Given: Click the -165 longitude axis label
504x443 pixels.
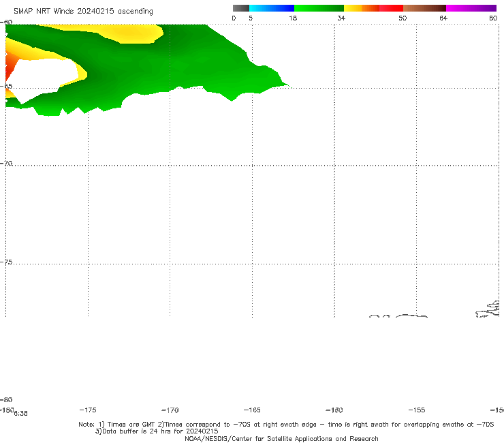Looking at the screenshot, I should click(252, 410).
